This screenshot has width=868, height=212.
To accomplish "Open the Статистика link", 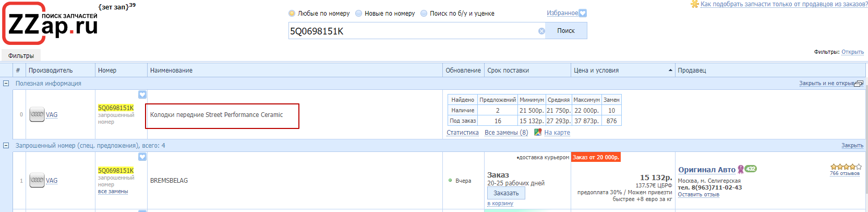I will 463,133.
